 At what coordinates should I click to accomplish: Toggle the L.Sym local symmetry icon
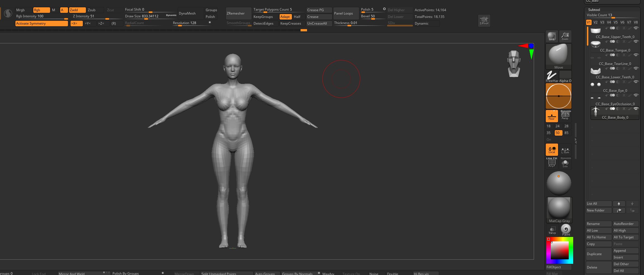pos(565,150)
